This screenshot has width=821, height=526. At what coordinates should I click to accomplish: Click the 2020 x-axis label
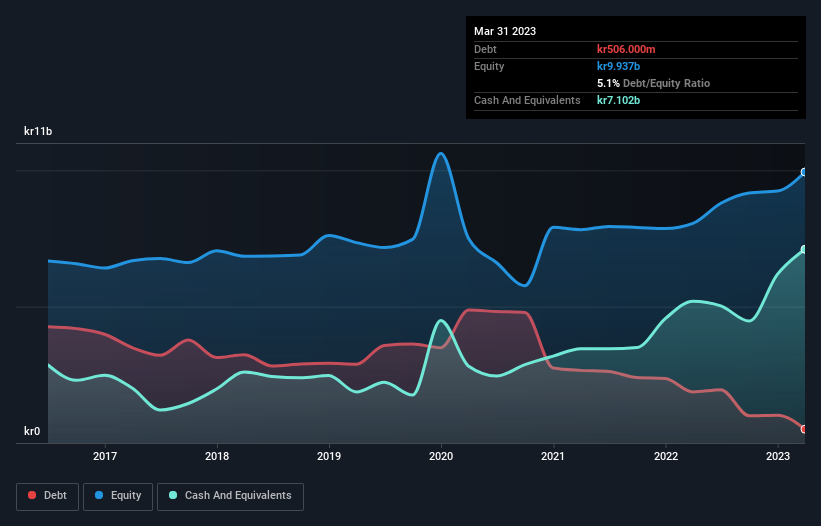[441, 456]
